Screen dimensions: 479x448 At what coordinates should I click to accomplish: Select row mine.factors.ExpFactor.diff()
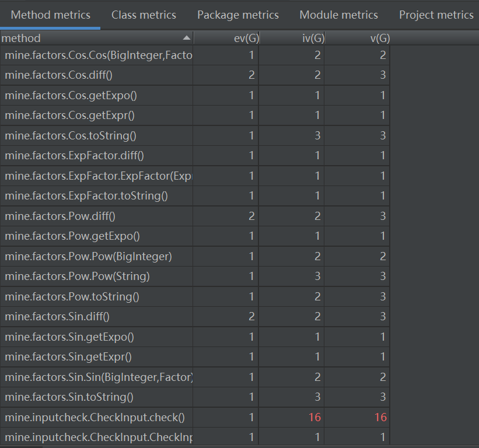(195, 155)
